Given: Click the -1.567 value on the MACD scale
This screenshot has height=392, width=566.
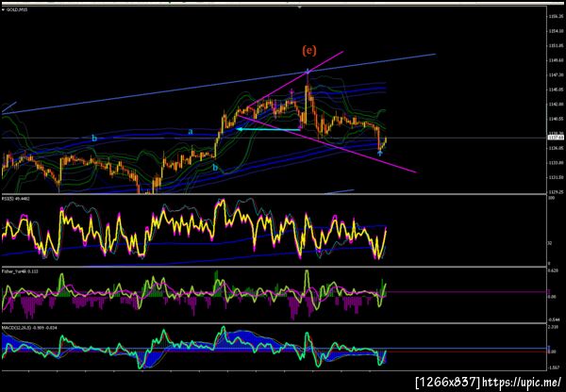Looking at the screenshot, I should (x=553, y=368).
